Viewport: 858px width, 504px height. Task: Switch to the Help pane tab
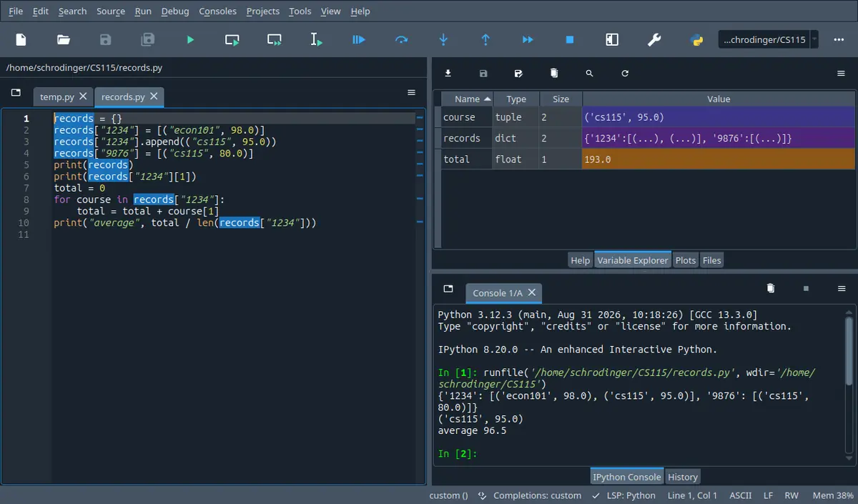(580, 260)
